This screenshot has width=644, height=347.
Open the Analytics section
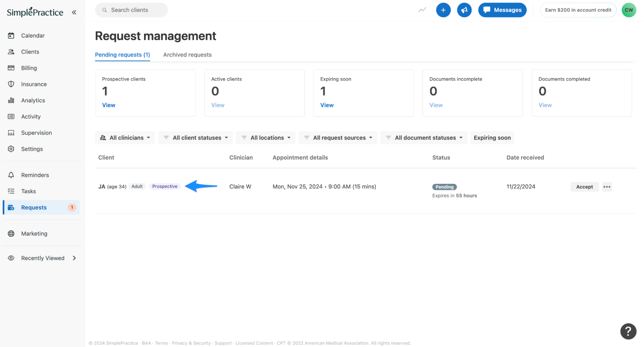pos(33,100)
